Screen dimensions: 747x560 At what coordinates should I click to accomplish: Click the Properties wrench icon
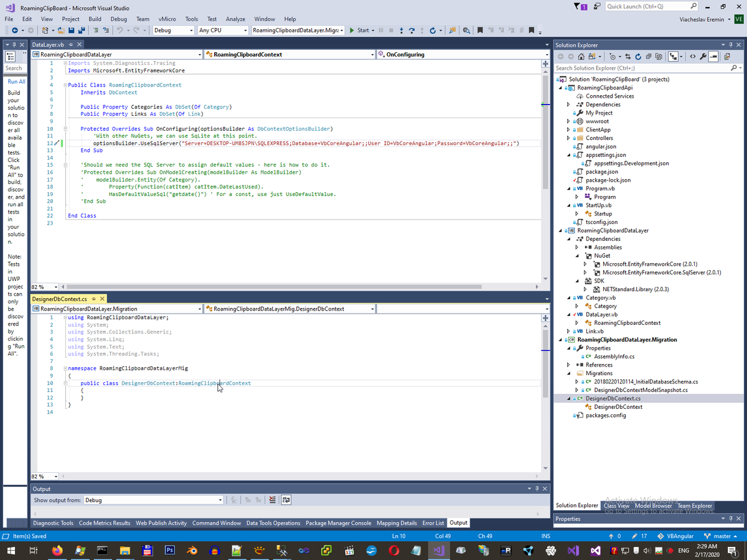pos(703,56)
